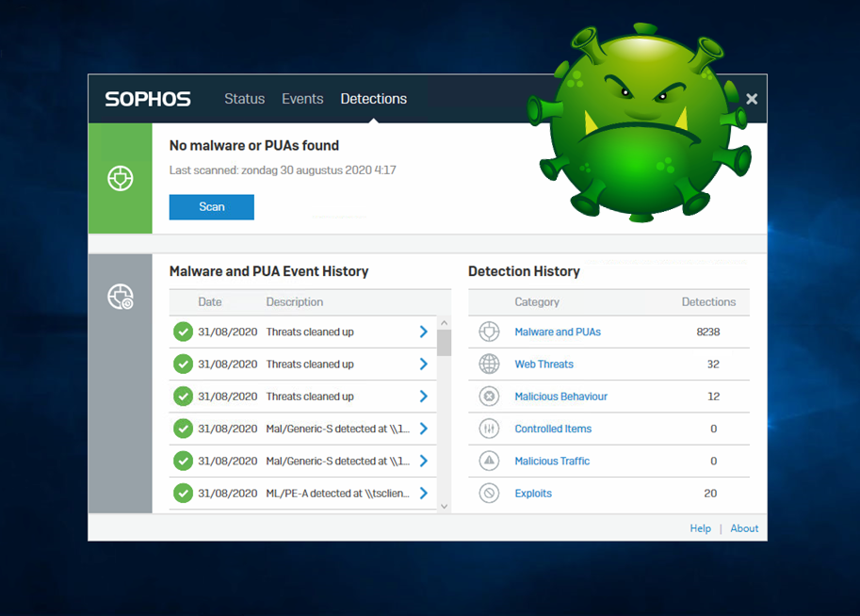Click the Exploits category icon
The image size is (860, 616).
click(x=489, y=493)
